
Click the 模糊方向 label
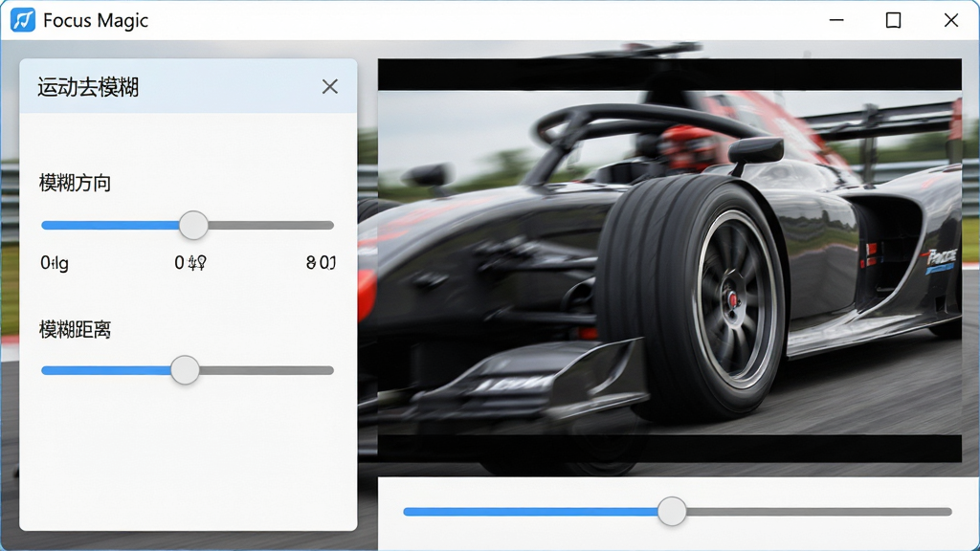[75, 184]
